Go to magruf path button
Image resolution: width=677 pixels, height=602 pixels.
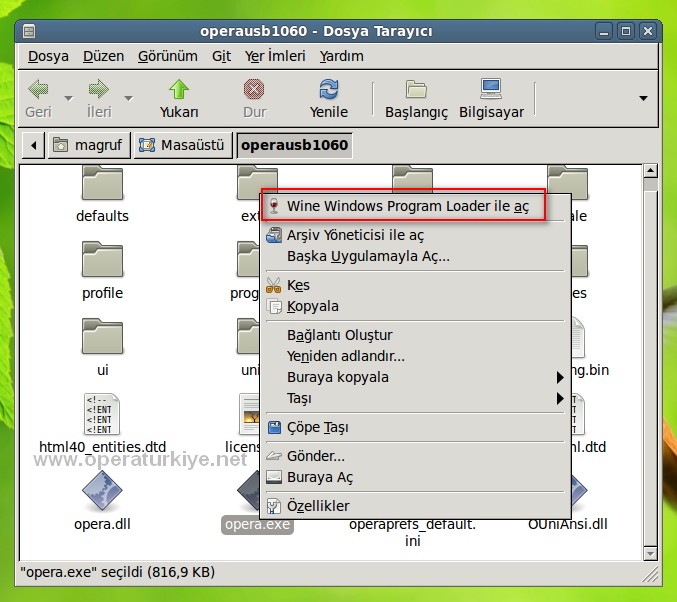click(89, 146)
